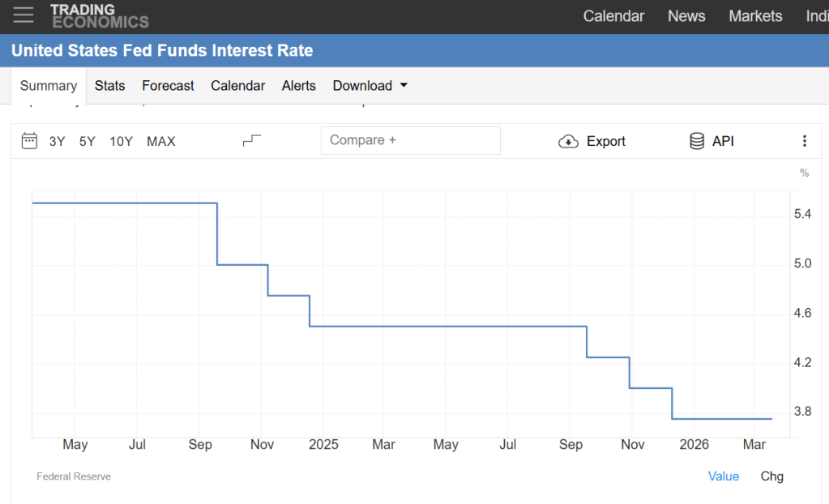Viewport: 829px width, 504px height.
Task: Click the Export cloud download icon
Action: [569, 142]
